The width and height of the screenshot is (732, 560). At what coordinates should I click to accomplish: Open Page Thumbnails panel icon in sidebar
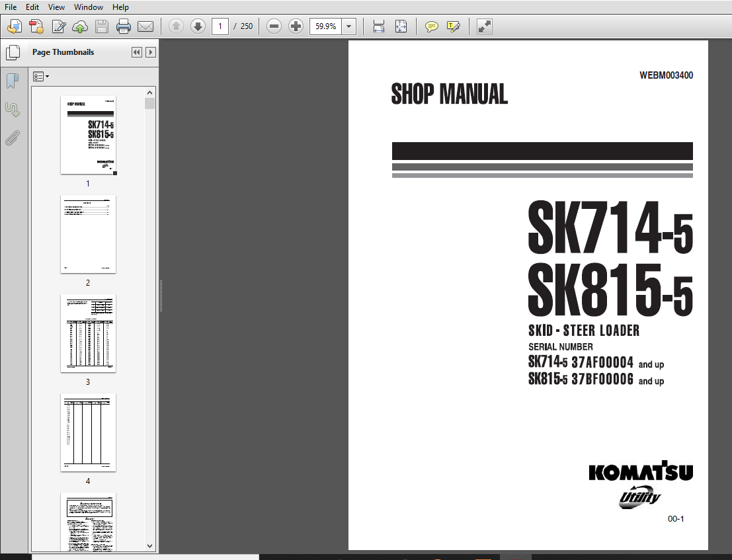[x=13, y=52]
